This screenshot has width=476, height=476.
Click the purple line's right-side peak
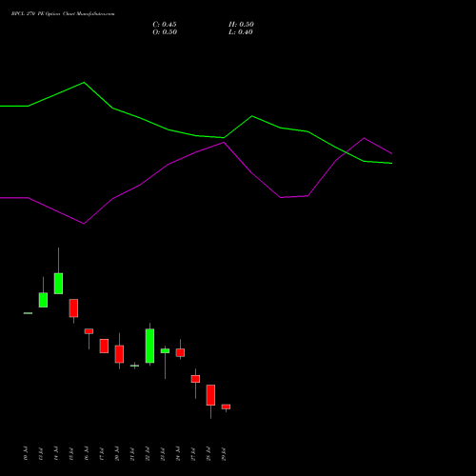tap(364, 138)
